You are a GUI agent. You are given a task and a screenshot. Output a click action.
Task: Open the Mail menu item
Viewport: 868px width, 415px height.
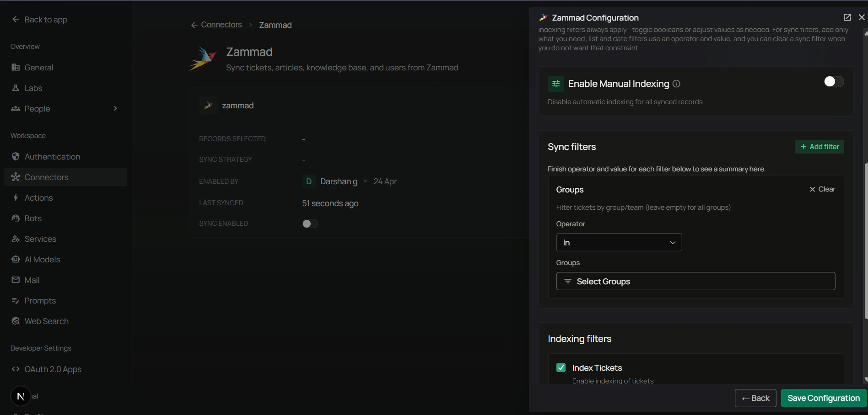click(x=65, y=280)
